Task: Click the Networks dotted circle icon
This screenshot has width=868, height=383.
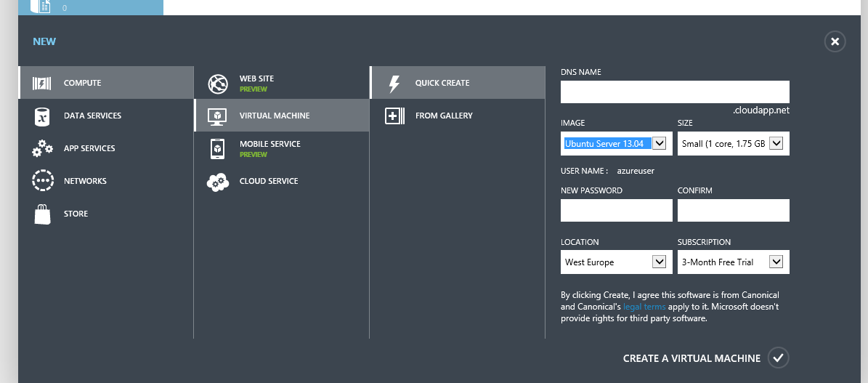Action: (x=43, y=181)
